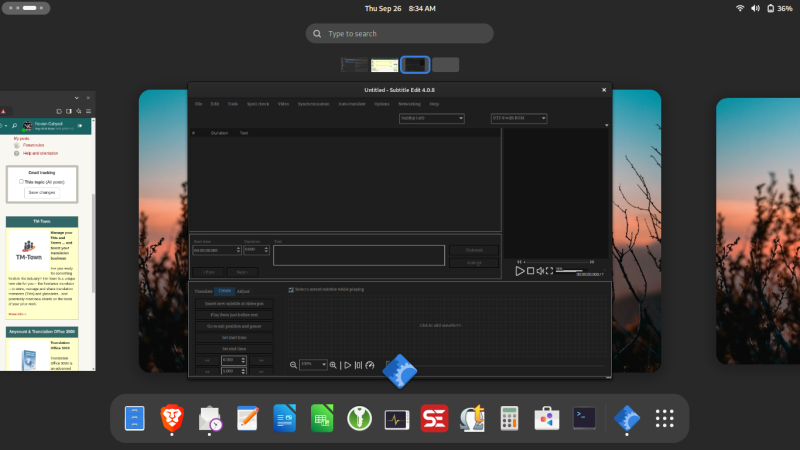800x450 pixels.
Task: Launch the Terminal from the dock
Action: (584, 418)
